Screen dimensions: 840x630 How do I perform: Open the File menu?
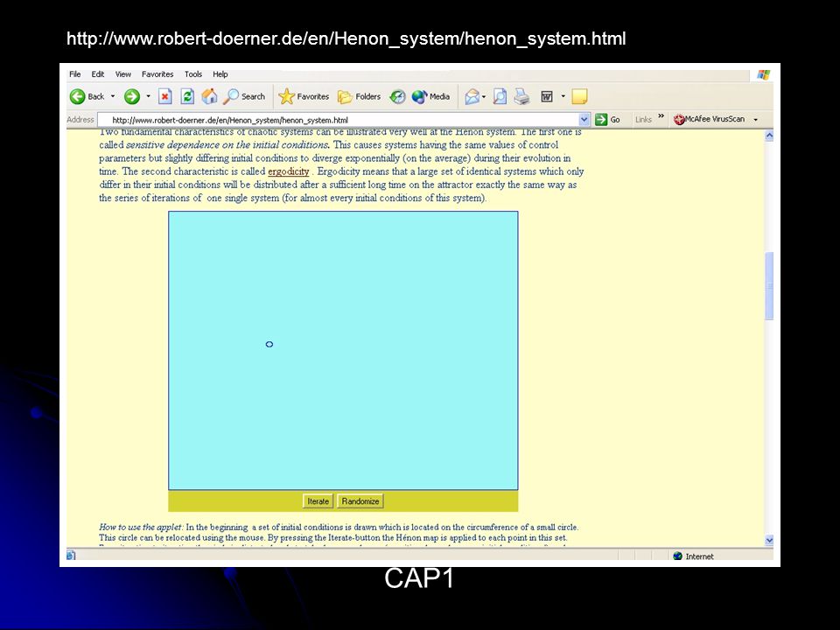point(75,74)
